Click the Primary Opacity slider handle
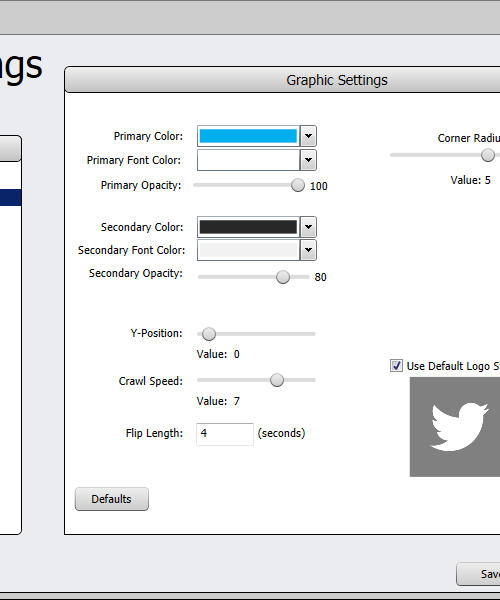500x600 pixels. tap(298, 185)
